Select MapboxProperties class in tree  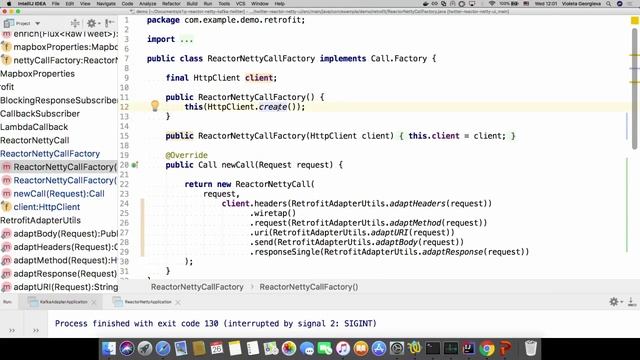click(38, 74)
